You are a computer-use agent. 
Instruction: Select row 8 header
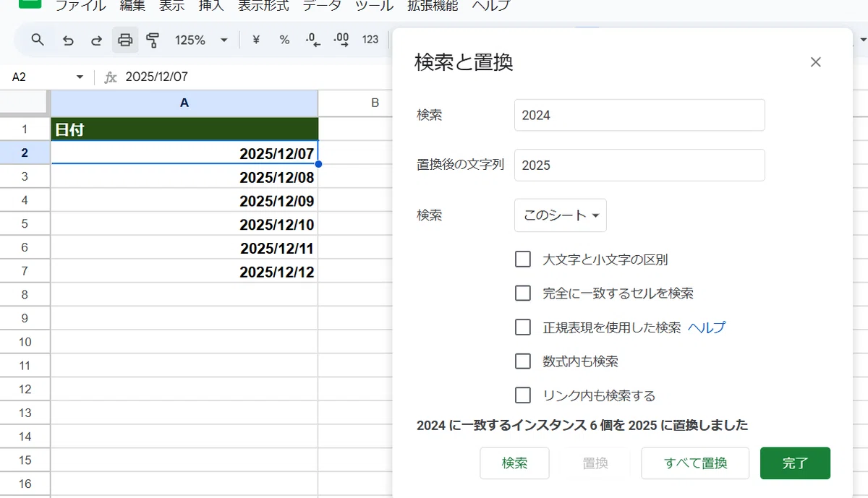tap(25, 295)
